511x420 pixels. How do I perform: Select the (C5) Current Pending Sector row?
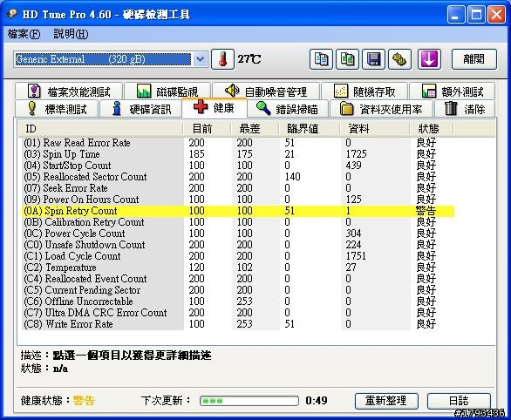[238, 290]
